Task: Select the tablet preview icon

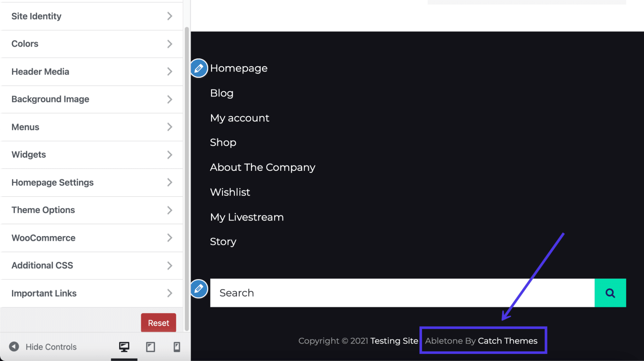Action: pyautogui.click(x=150, y=347)
